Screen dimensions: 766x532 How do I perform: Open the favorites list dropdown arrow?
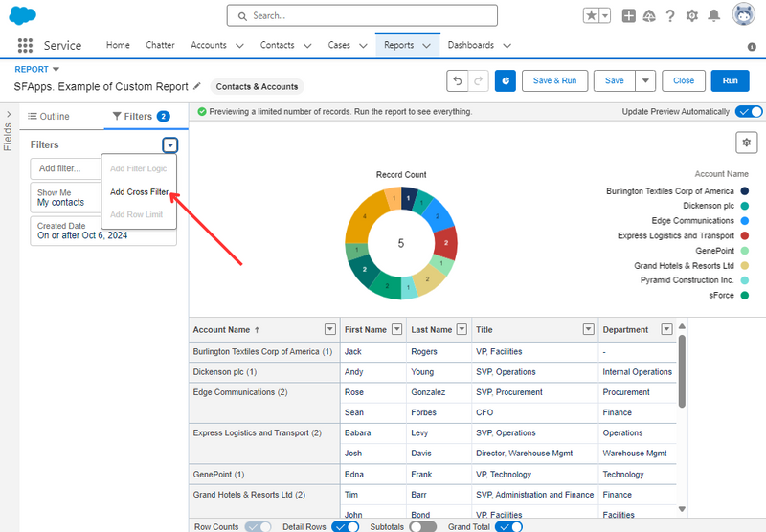605,15
